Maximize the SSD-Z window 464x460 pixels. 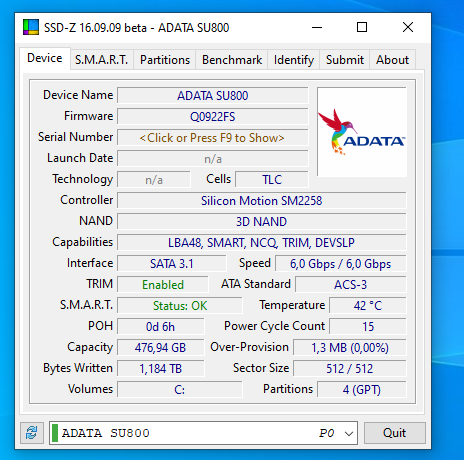[x=362, y=27]
